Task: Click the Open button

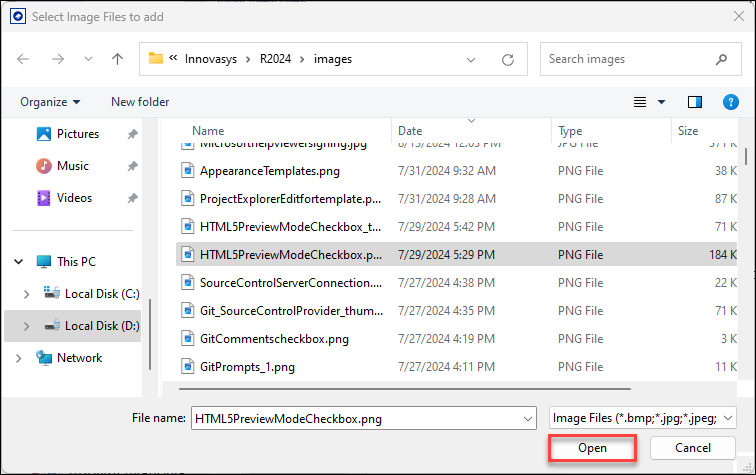Action: click(x=592, y=448)
